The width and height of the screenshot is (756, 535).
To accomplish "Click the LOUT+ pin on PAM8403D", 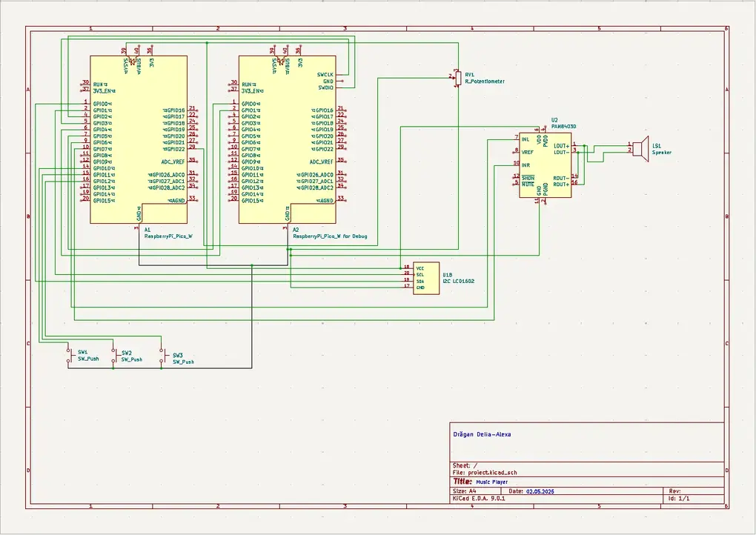I will pyautogui.click(x=561, y=145).
